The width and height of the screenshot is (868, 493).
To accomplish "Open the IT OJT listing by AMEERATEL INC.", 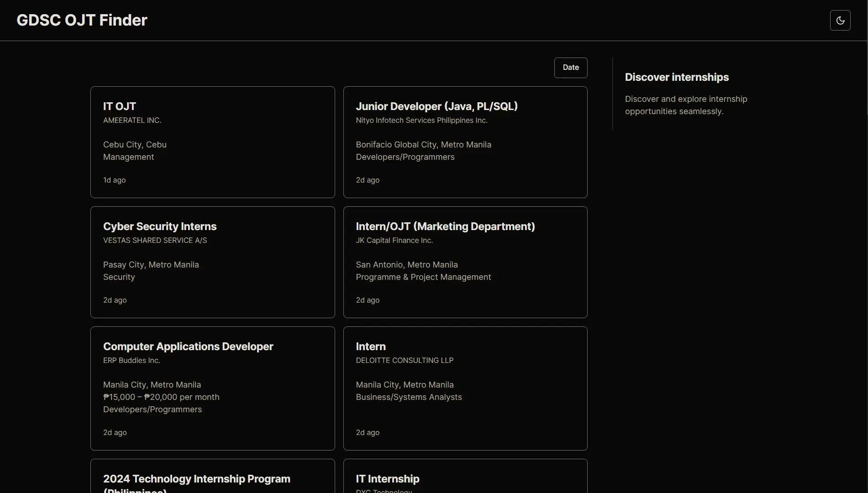I will pos(212,142).
